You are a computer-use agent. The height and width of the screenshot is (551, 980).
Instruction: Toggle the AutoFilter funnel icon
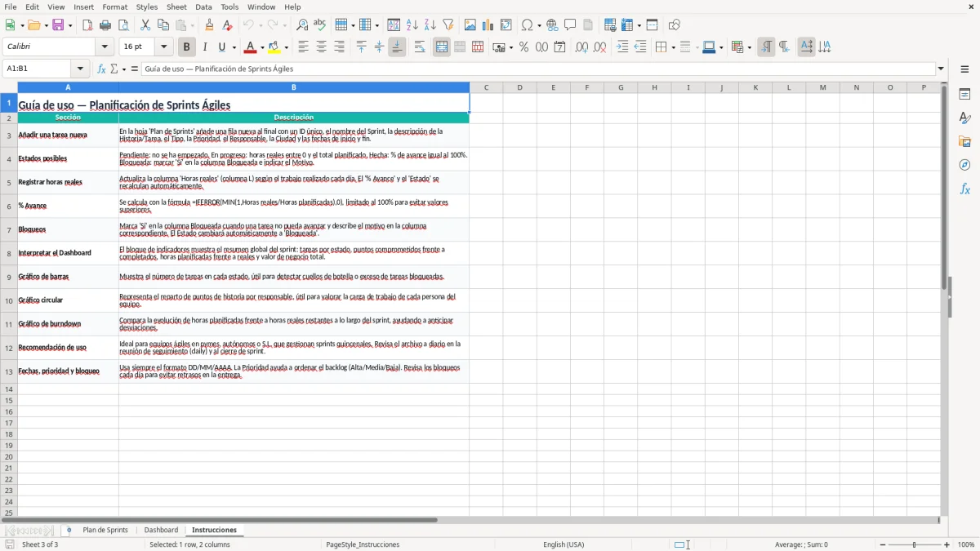point(448,25)
